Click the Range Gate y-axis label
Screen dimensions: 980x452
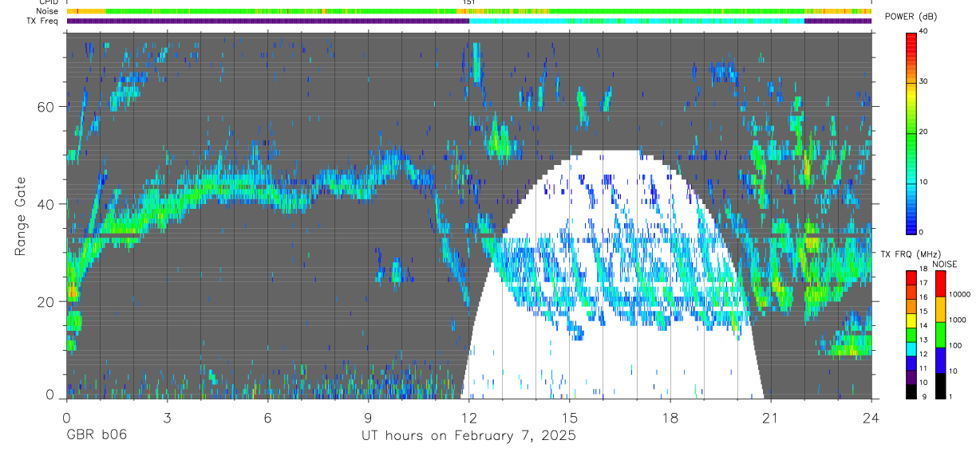(19, 216)
